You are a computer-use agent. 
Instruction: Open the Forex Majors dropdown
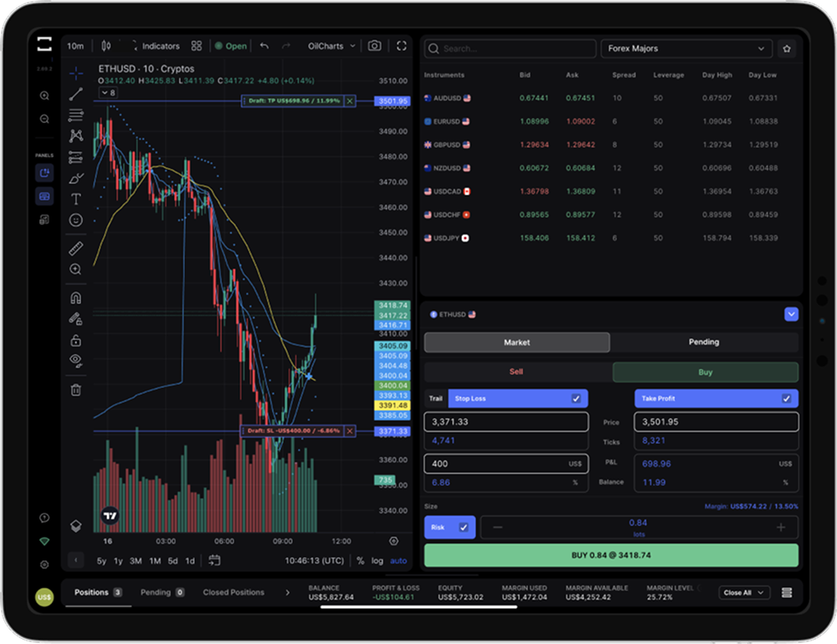(686, 49)
